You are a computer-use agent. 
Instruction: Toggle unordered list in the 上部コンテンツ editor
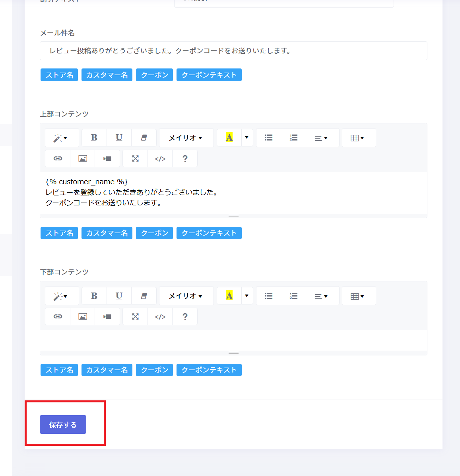point(269,138)
